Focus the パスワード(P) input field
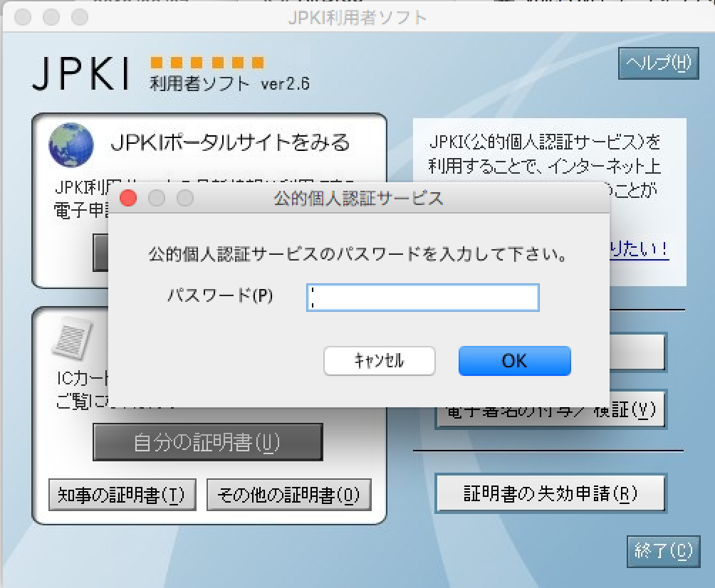Image resolution: width=715 pixels, height=588 pixels. (x=423, y=298)
